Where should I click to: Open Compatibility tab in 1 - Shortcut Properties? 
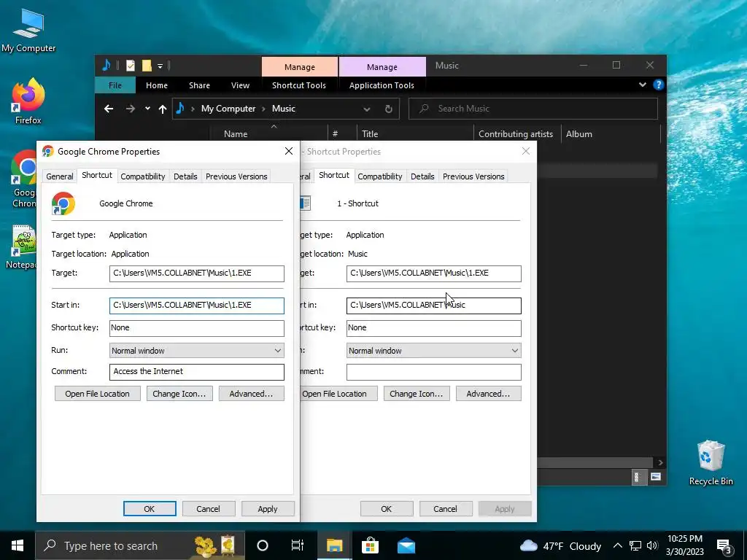(379, 176)
